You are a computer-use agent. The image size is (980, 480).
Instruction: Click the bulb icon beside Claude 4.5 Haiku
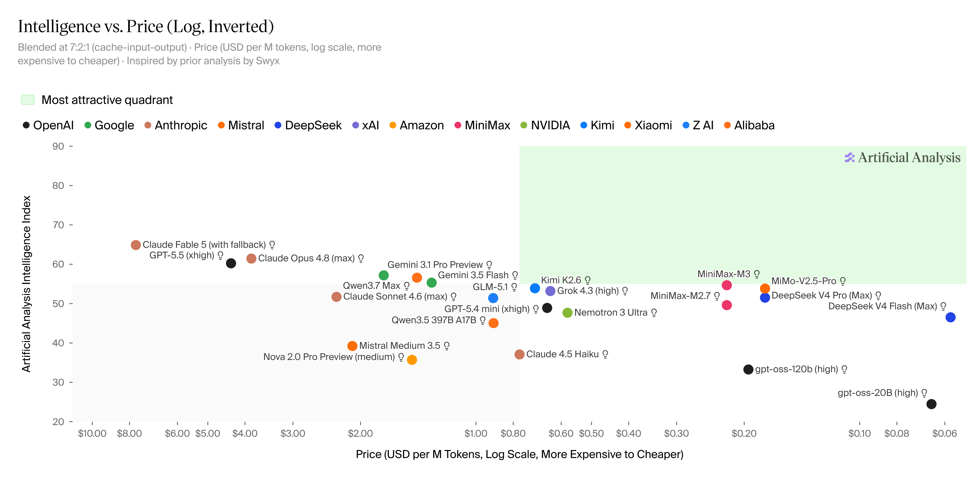[x=605, y=354]
